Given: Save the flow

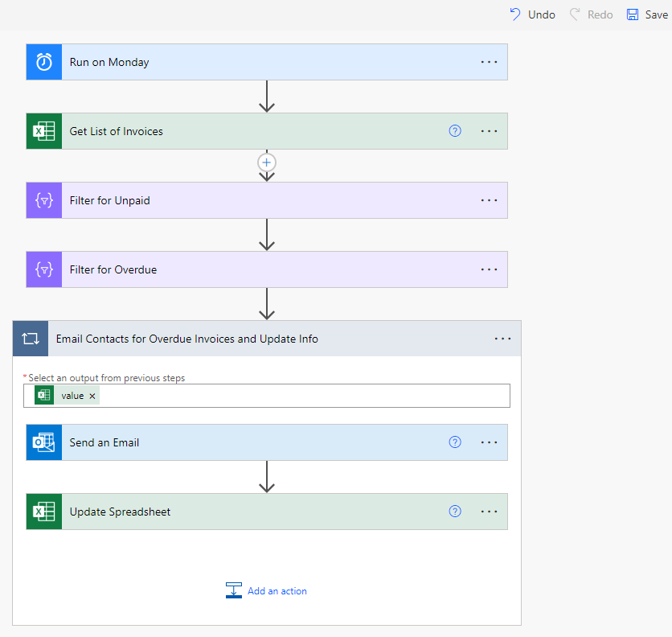Looking at the screenshot, I should point(647,14).
